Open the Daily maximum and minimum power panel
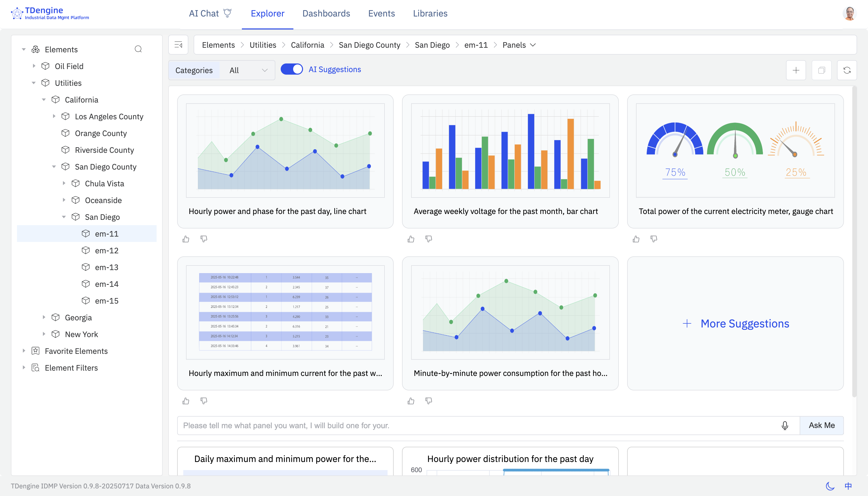The height and width of the screenshot is (496, 868). pyautogui.click(x=285, y=461)
